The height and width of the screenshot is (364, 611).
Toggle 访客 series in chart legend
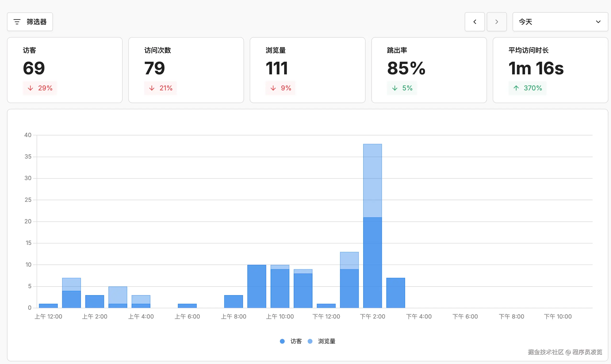point(296,341)
